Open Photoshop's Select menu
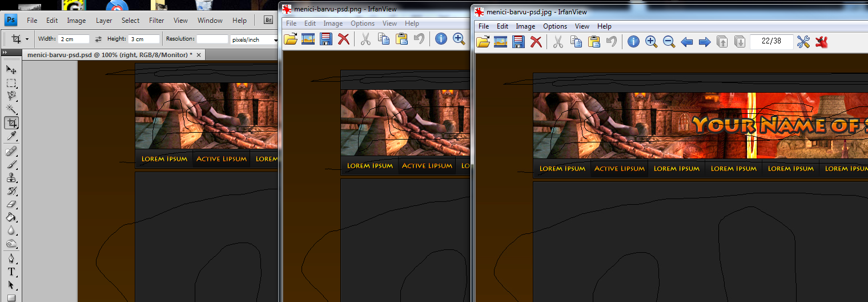Viewport: 868px width, 302px height. tap(130, 21)
